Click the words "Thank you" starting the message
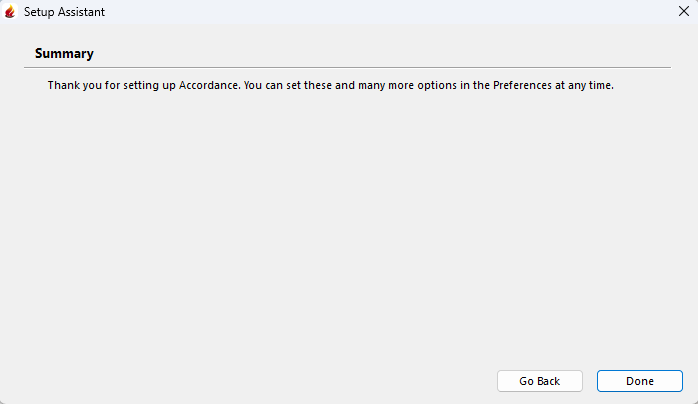The width and height of the screenshot is (698, 404). (72, 86)
